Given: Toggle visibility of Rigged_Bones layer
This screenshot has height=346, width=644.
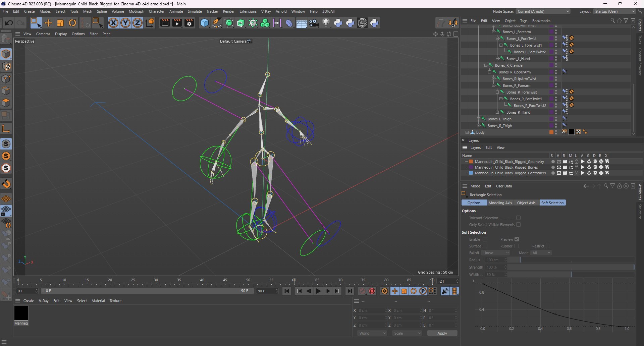Looking at the screenshot, I should [x=559, y=167].
